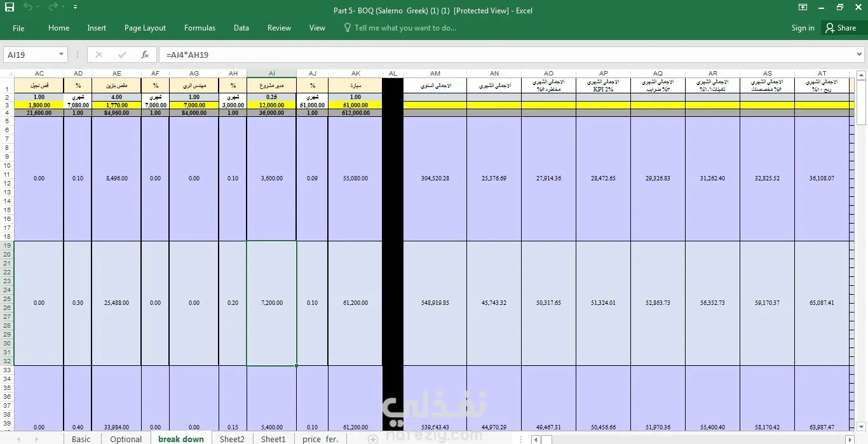This screenshot has height=444, width=868.
Task: Click the cell containing 3,600.00
Action: [271, 178]
